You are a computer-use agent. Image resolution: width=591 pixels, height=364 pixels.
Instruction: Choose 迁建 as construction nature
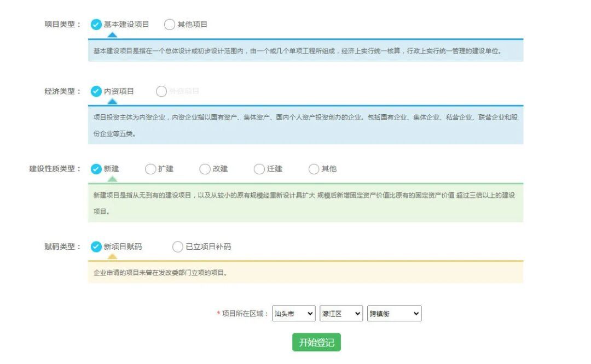259,169
